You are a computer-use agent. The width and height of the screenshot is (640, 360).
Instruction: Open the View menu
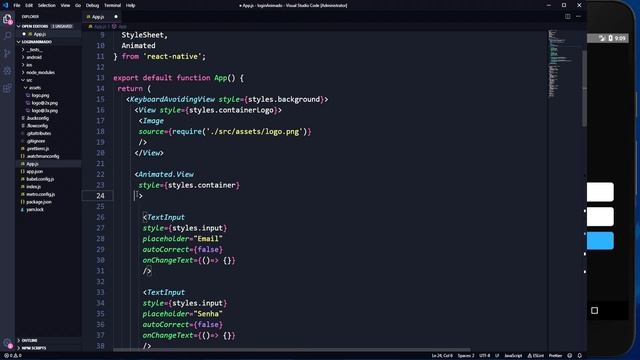coord(65,5)
